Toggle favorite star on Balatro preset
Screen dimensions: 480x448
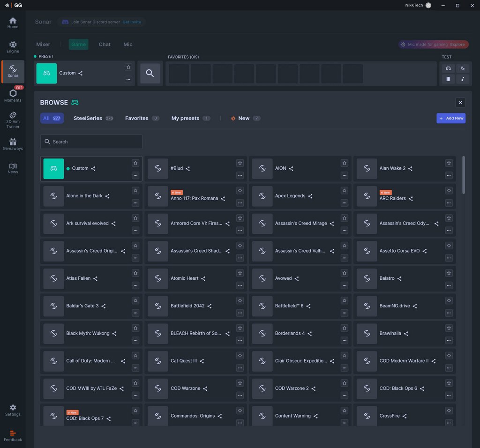point(449,273)
